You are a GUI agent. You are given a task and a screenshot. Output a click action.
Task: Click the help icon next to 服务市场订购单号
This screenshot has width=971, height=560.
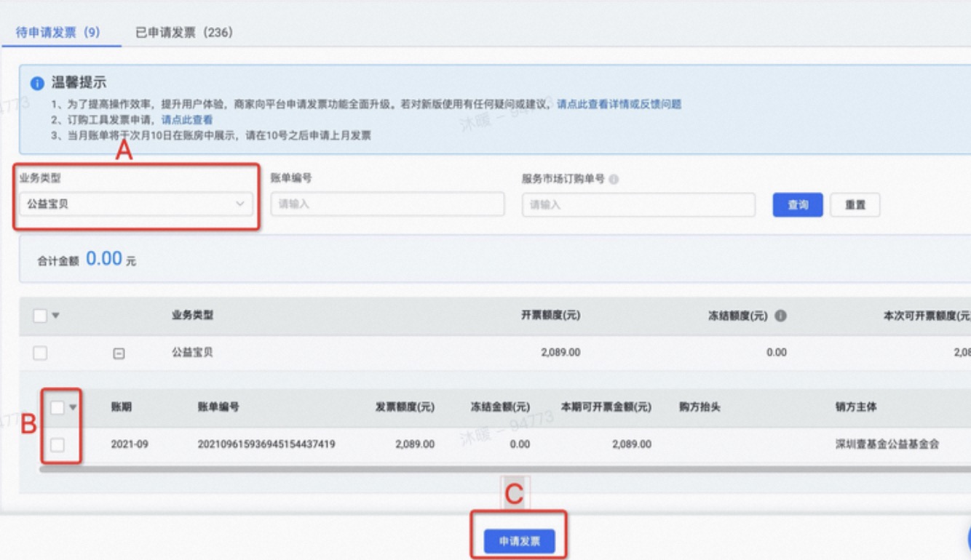pyautogui.click(x=614, y=179)
